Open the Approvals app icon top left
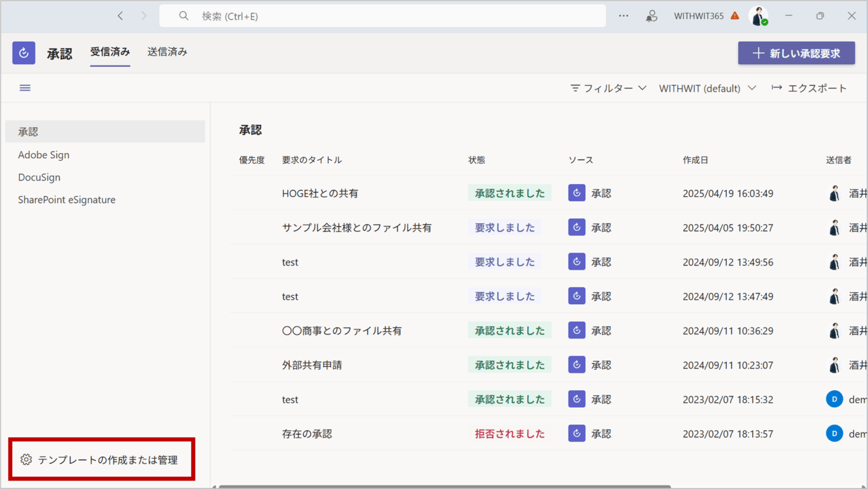Image resolution: width=868 pixels, height=489 pixels. (23, 53)
